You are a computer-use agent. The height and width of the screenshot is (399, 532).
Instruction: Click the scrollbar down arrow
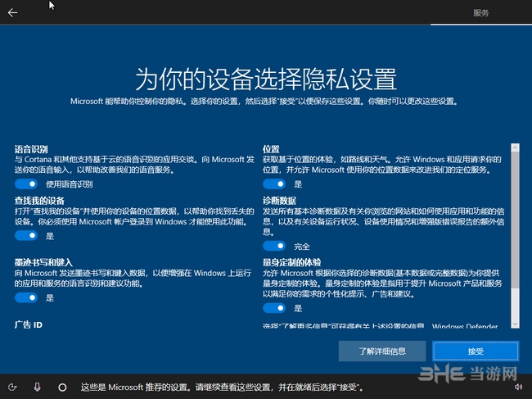click(x=515, y=324)
